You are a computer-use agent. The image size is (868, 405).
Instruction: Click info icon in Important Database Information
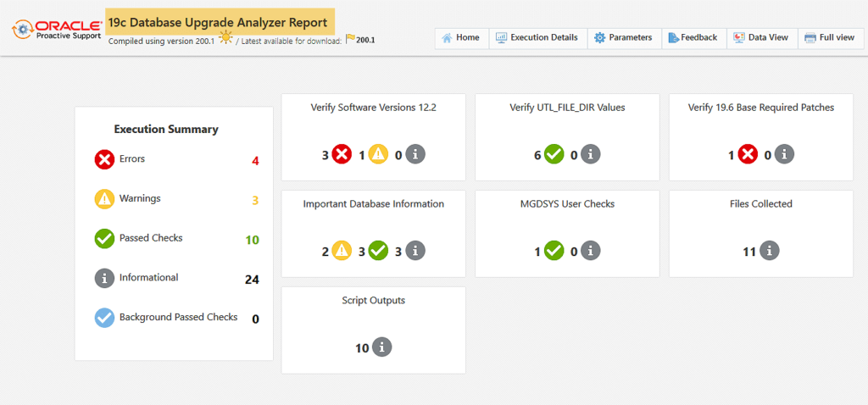coord(415,251)
